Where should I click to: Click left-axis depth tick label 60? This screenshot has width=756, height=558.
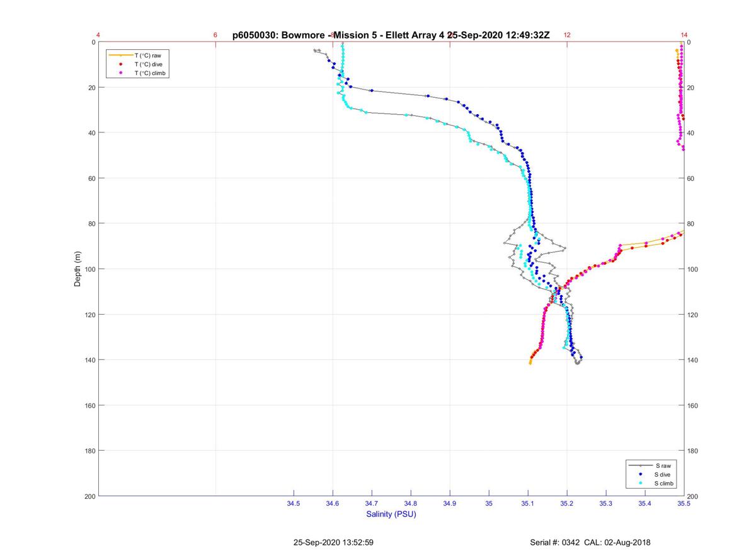92,178
